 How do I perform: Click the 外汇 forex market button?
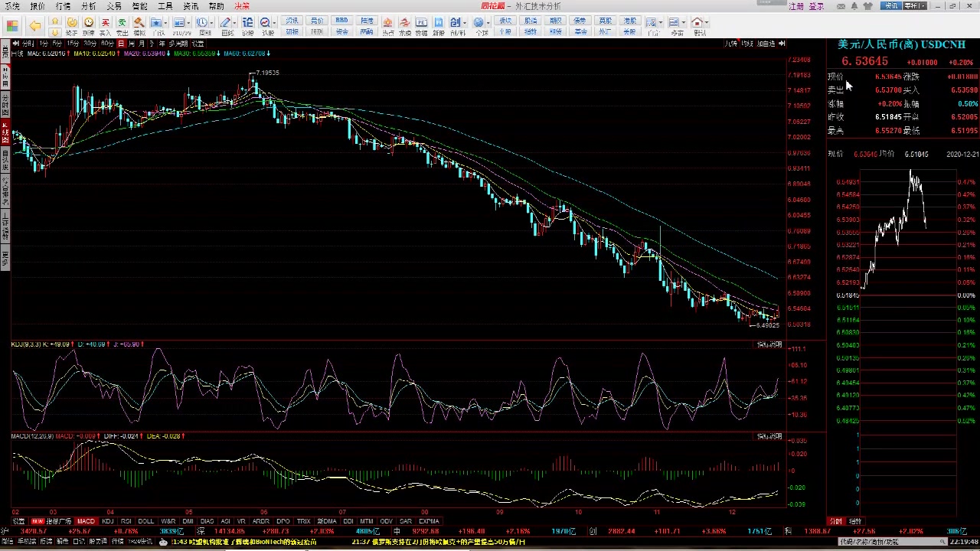(x=605, y=32)
